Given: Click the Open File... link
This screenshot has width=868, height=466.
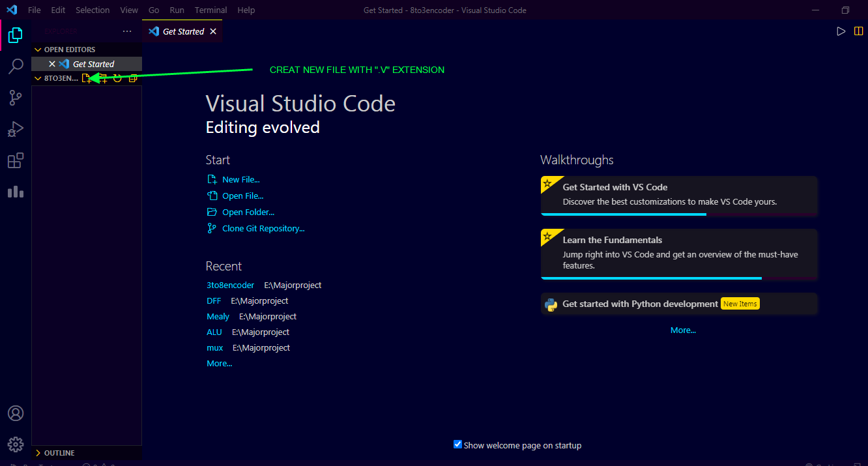Looking at the screenshot, I should (x=243, y=196).
